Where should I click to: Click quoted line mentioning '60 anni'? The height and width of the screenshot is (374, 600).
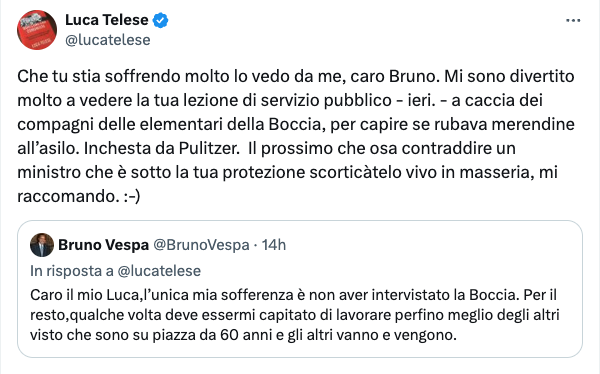click(x=243, y=335)
